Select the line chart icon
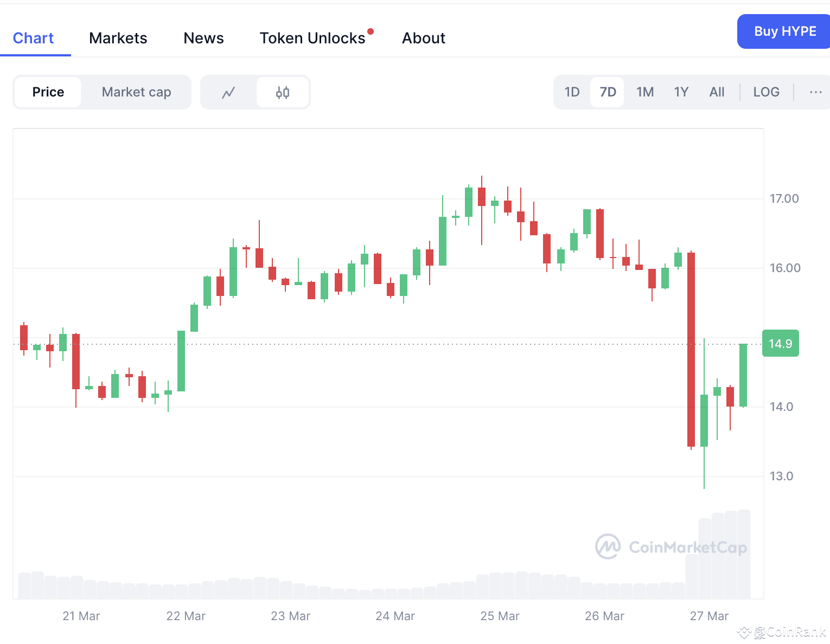The image size is (830, 644). [228, 92]
